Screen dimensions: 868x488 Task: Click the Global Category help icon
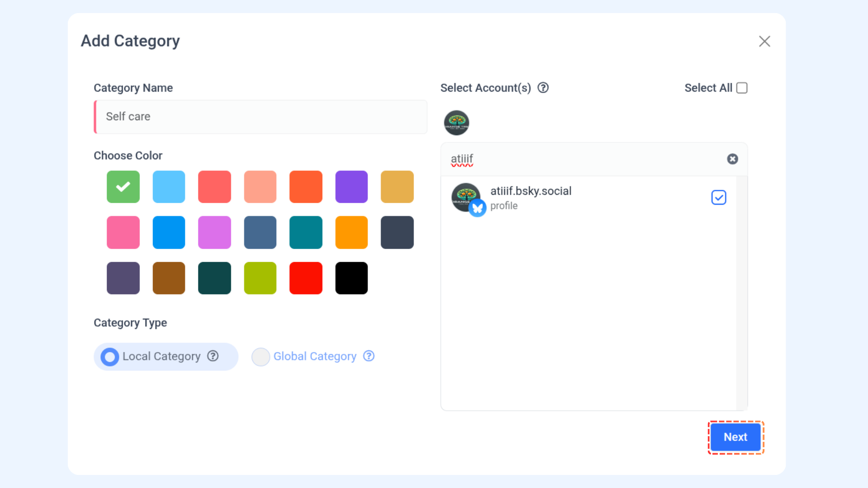pos(369,356)
